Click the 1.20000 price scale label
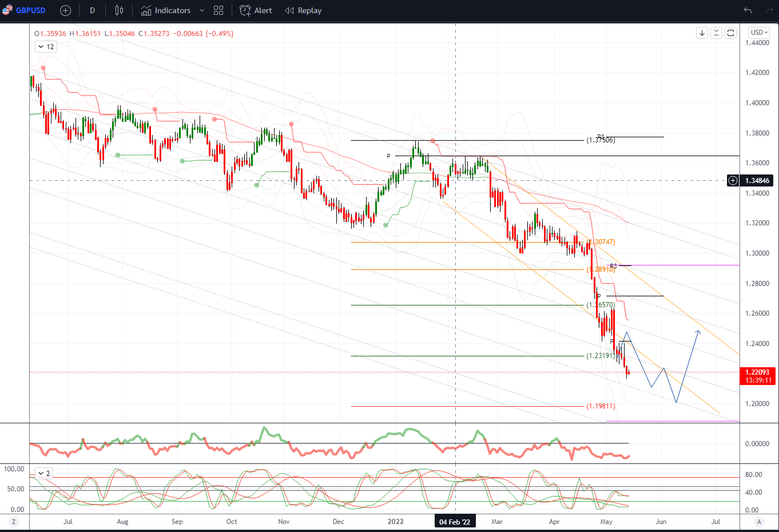The height and width of the screenshot is (532, 779). point(757,404)
